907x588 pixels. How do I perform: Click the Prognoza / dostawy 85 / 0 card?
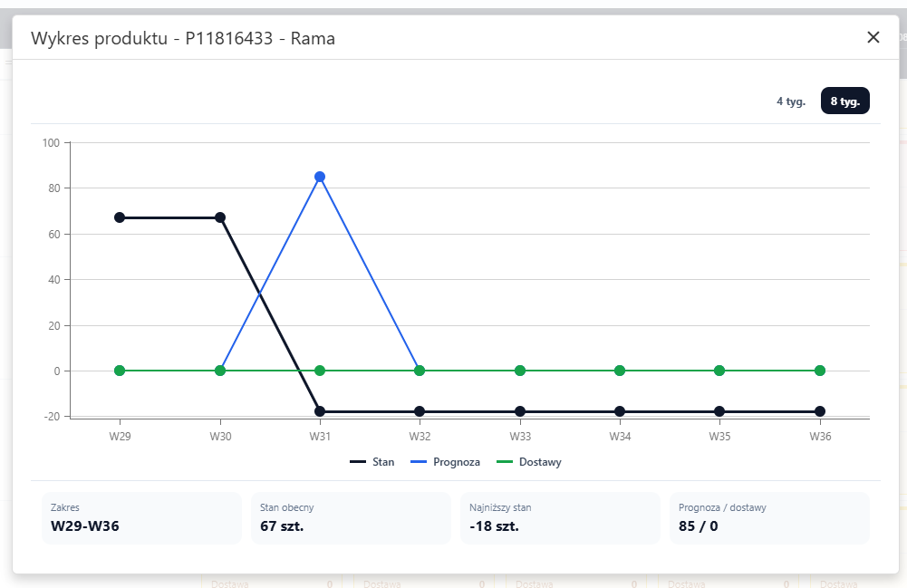(769, 518)
